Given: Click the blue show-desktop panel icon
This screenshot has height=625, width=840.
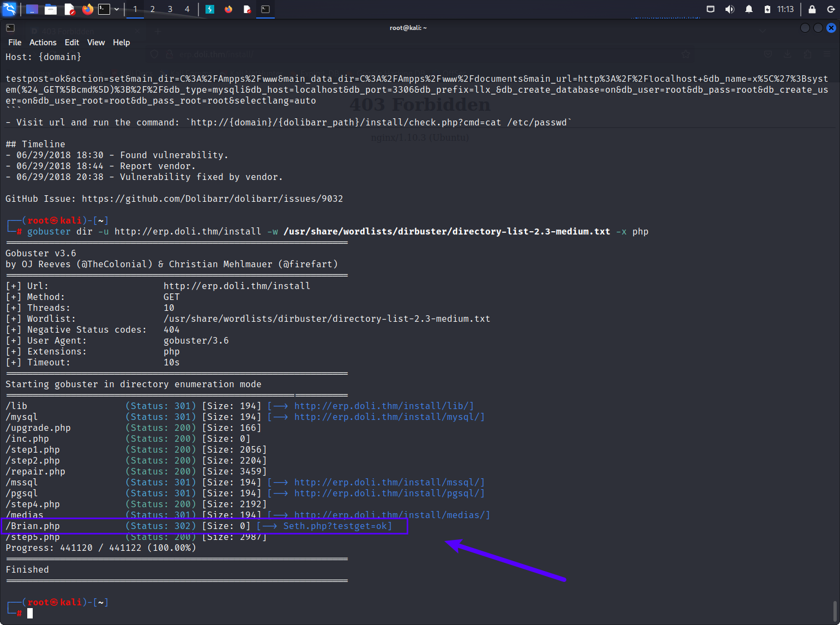Looking at the screenshot, I should coord(32,9).
